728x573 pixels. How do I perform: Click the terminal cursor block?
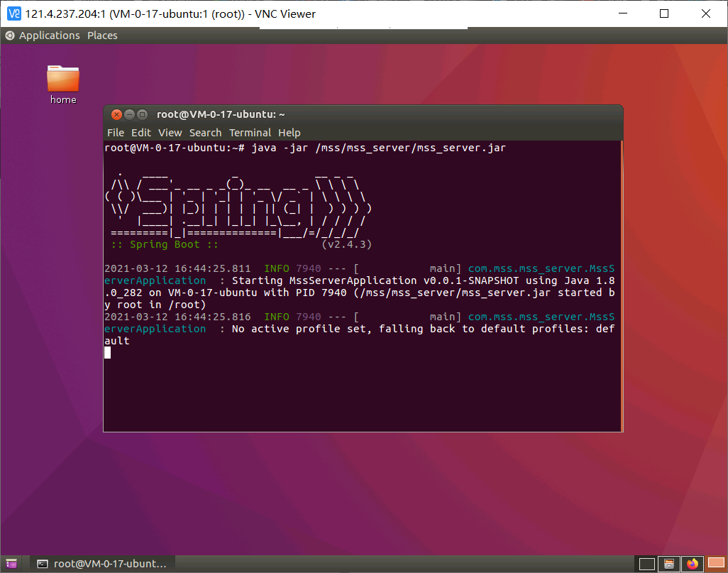tap(107, 353)
